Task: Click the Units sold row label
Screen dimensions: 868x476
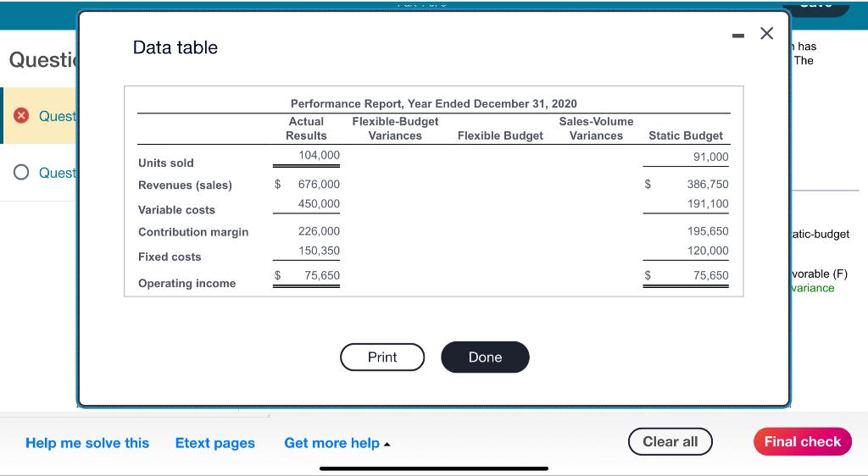Action: tap(166, 163)
